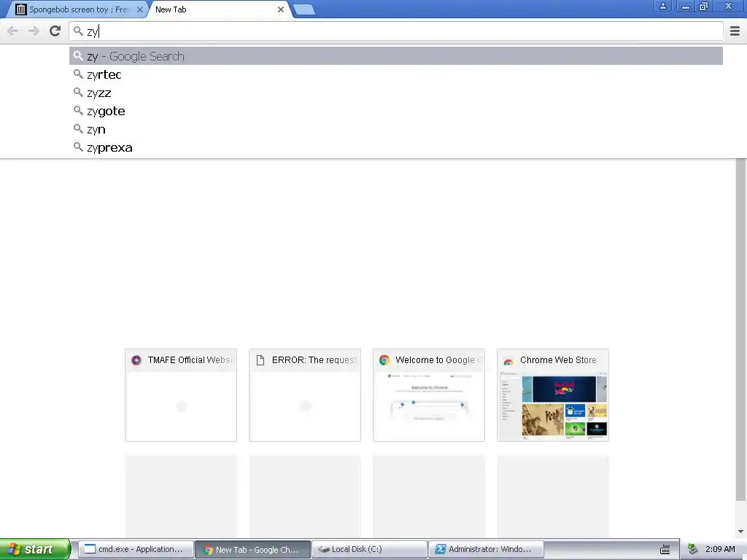Click the scrollbar down arrow

point(740,532)
